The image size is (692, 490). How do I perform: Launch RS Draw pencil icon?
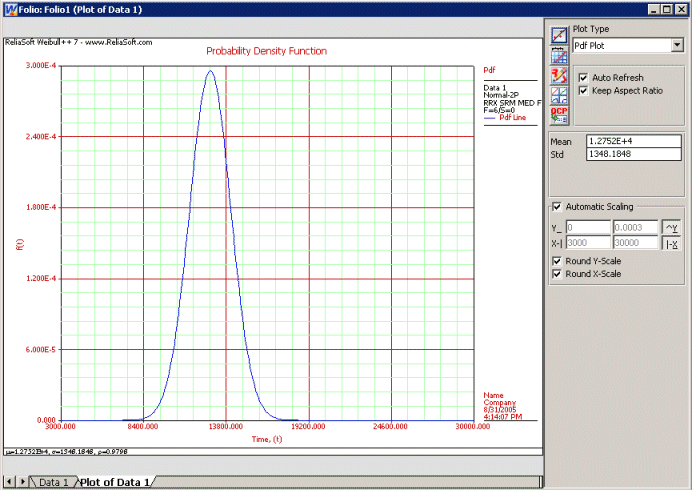[x=559, y=75]
